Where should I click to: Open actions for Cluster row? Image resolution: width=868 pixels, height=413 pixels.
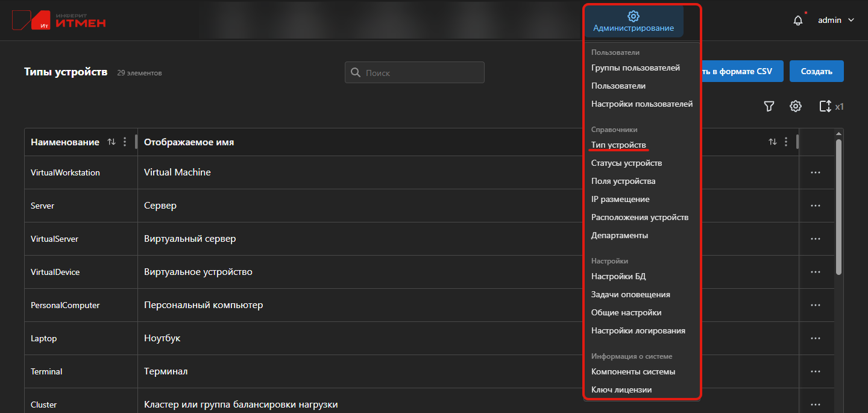[816, 405]
